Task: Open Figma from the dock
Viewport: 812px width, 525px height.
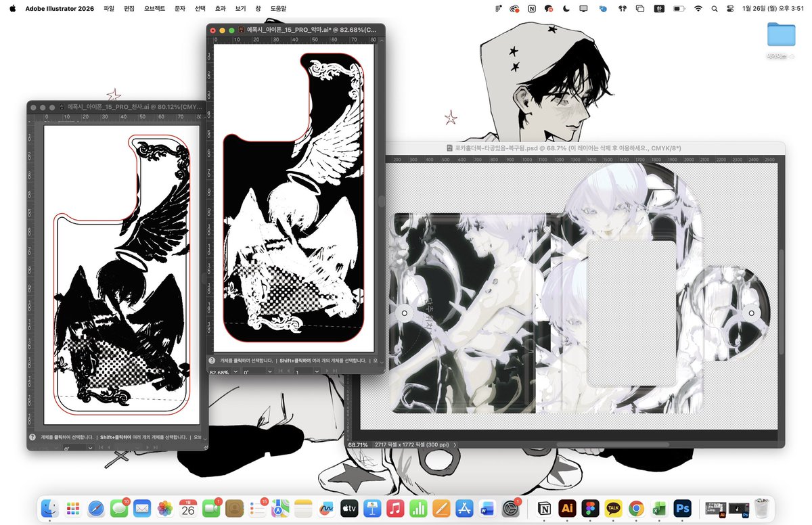Action: 590,508
